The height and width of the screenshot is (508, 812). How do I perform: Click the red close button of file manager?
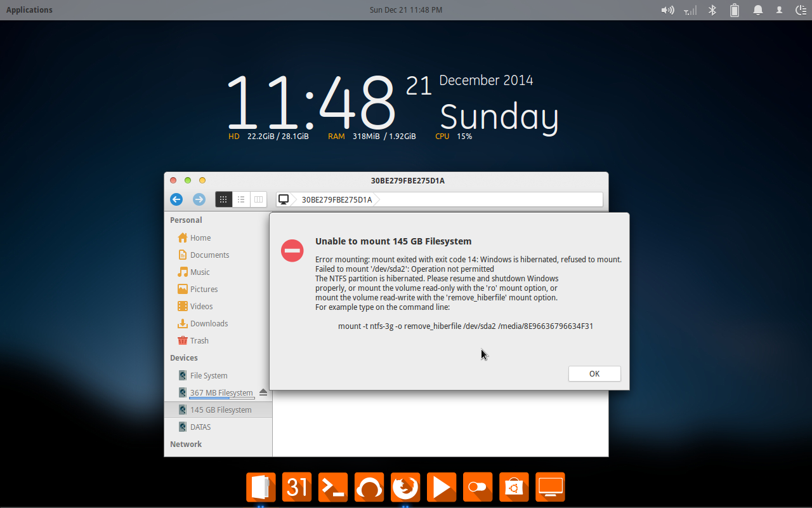173,180
